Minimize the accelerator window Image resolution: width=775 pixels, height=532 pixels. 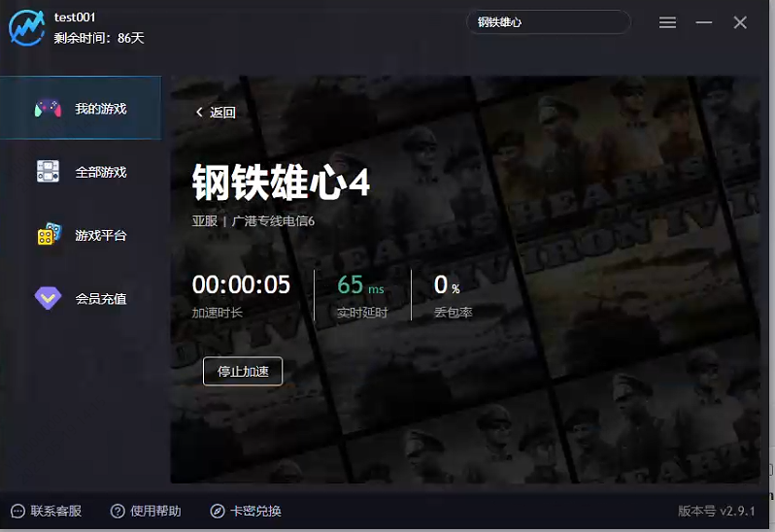pos(703,22)
